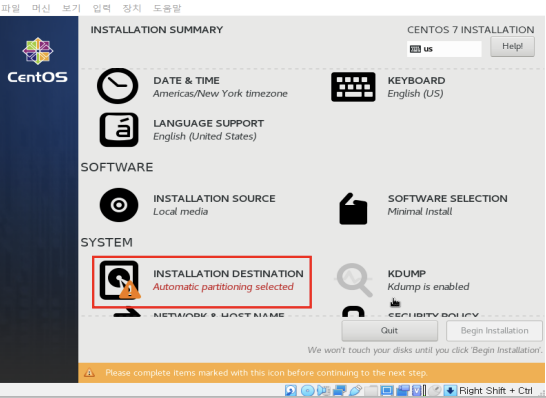Click 'Automatic partitioning selected' text

[x=223, y=287]
